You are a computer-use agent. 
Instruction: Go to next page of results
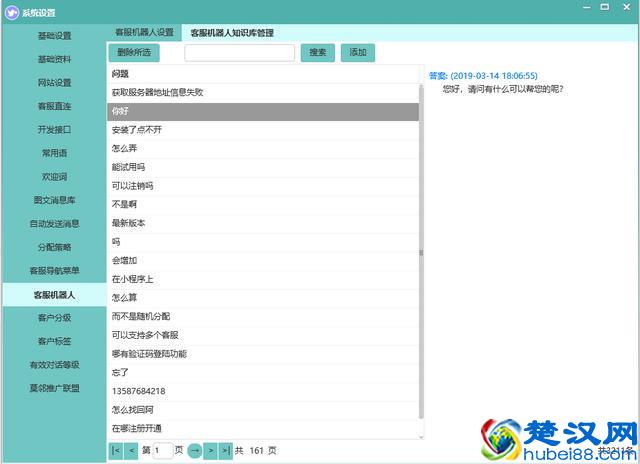click(x=210, y=451)
